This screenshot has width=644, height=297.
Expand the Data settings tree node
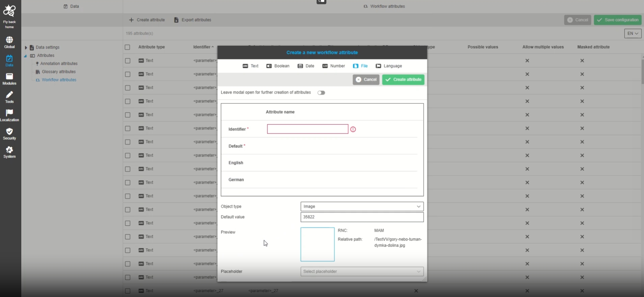pos(26,48)
